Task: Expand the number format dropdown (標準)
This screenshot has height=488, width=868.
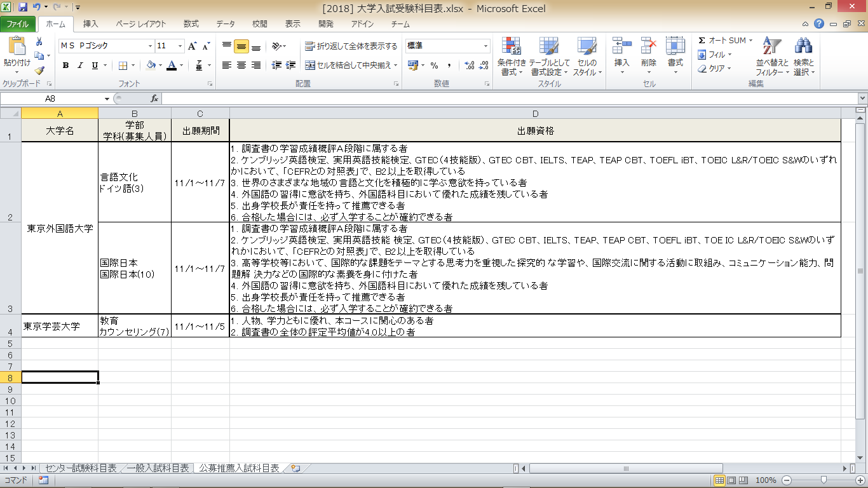Action: tap(486, 46)
